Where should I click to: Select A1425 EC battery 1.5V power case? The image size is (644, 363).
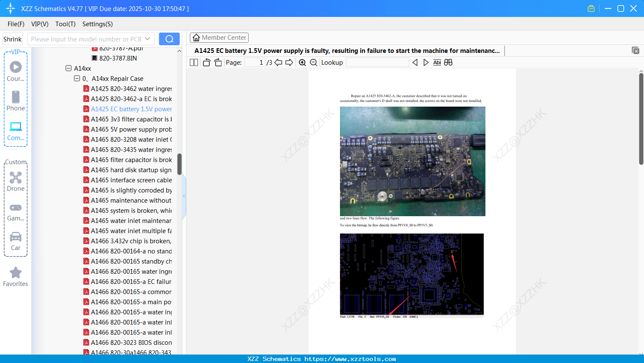132,109
